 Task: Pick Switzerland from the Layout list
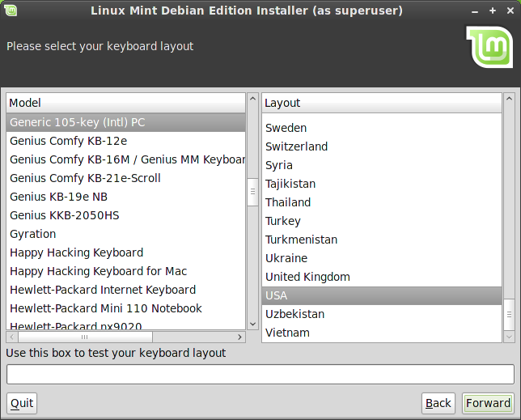[296, 146]
